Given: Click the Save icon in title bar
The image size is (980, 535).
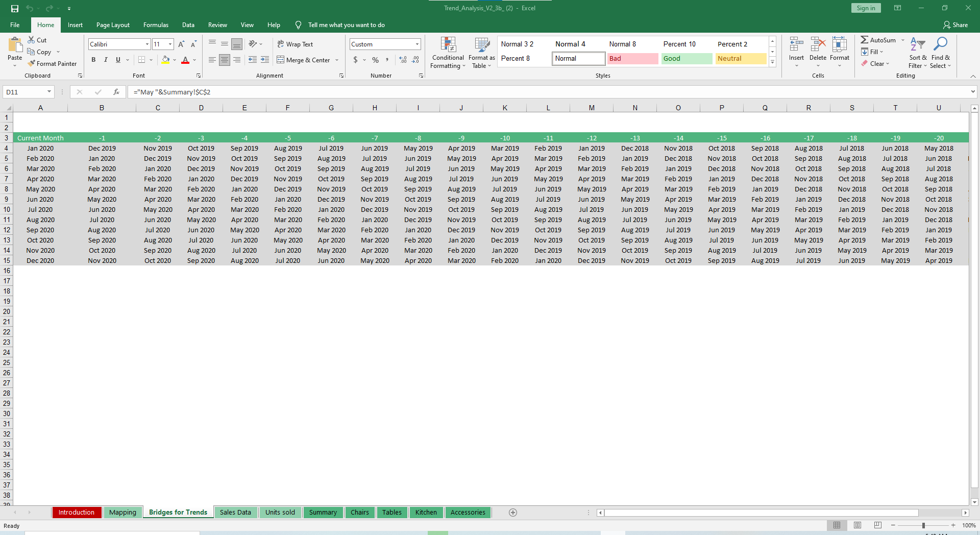Looking at the screenshot, I should click(15, 8).
